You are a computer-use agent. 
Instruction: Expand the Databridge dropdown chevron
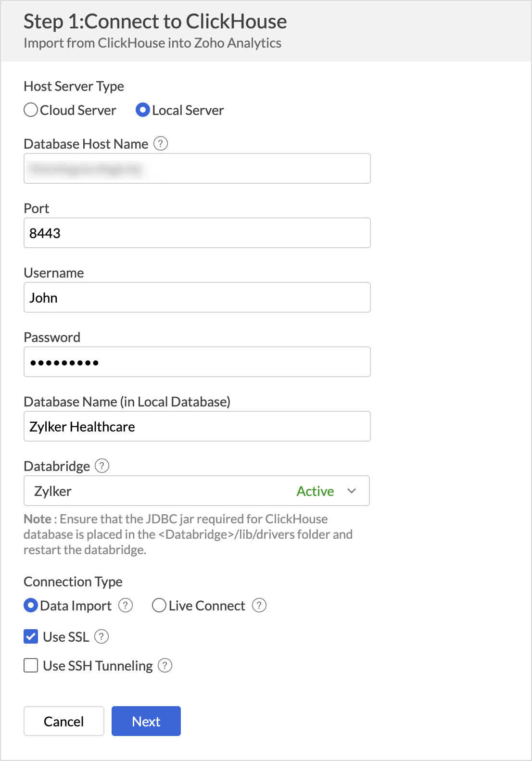coord(352,491)
